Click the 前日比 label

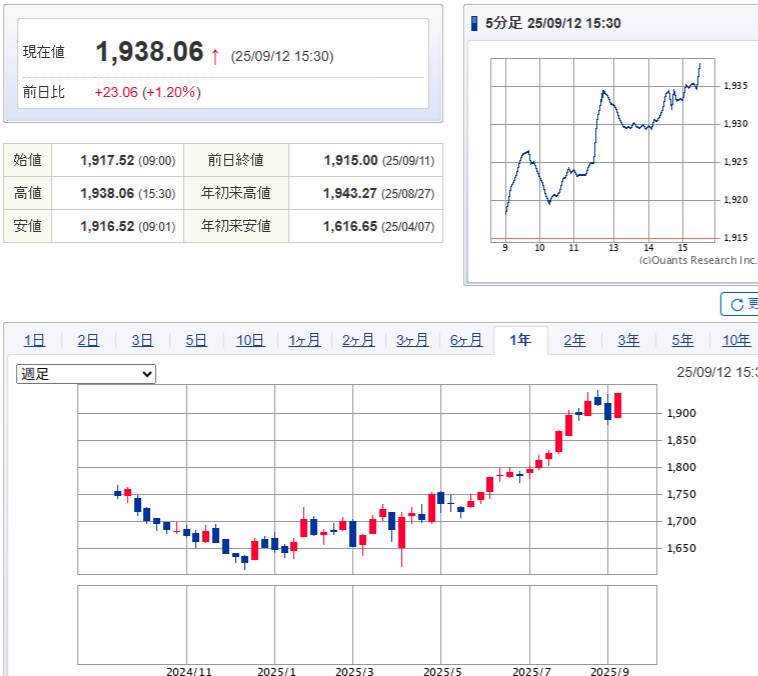[x=44, y=92]
